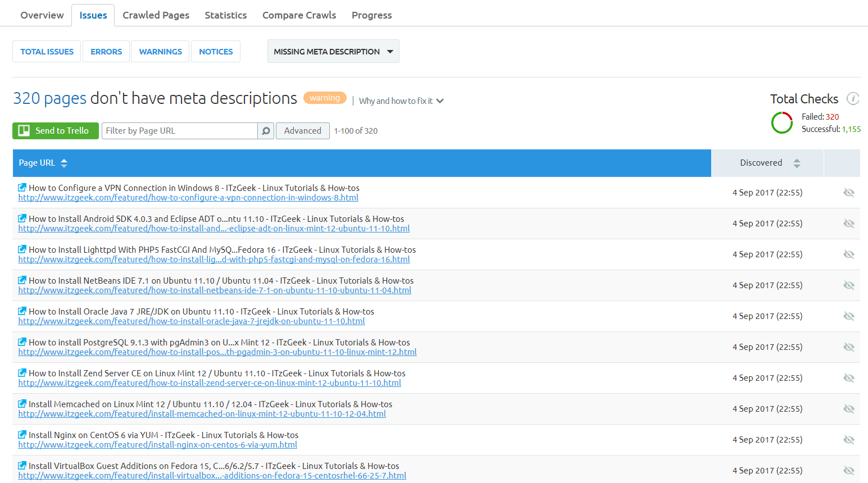The width and height of the screenshot is (868, 483).
Task: Open the configure-a-vpn-connection-in-windows-8 URL
Action: click(188, 198)
